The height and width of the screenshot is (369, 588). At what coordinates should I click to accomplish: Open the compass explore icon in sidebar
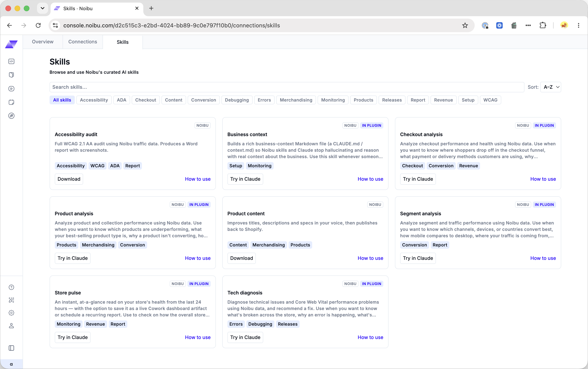(11, 116)
